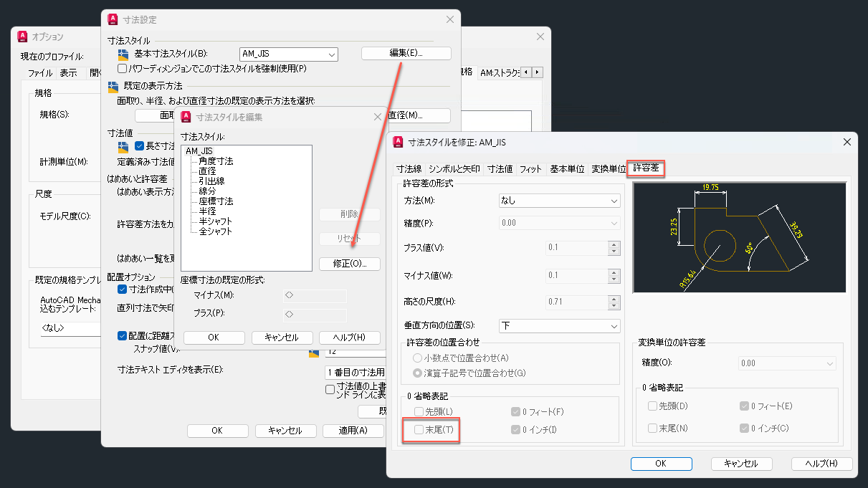Select 角度寸法 in the style tree
This screenshot has height=488, width=868.
pos(216,161)
